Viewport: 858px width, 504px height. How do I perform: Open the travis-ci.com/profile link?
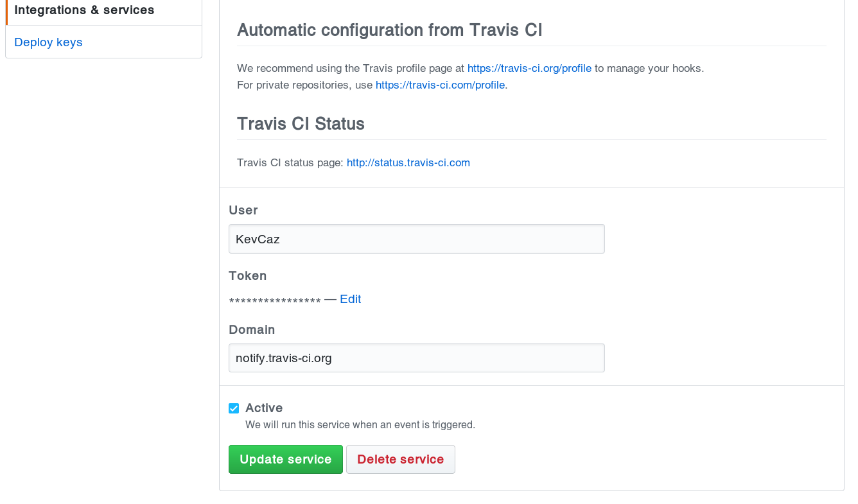[440, 85]
